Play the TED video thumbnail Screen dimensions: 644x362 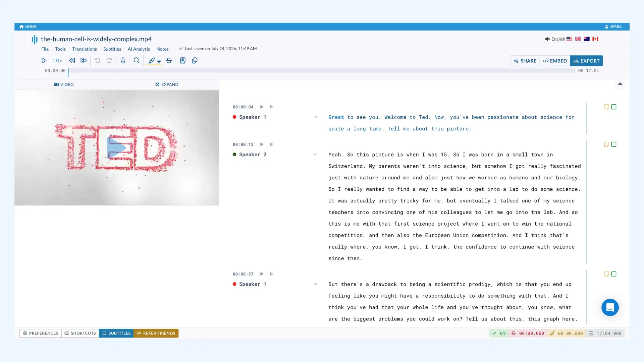point(116,147)
